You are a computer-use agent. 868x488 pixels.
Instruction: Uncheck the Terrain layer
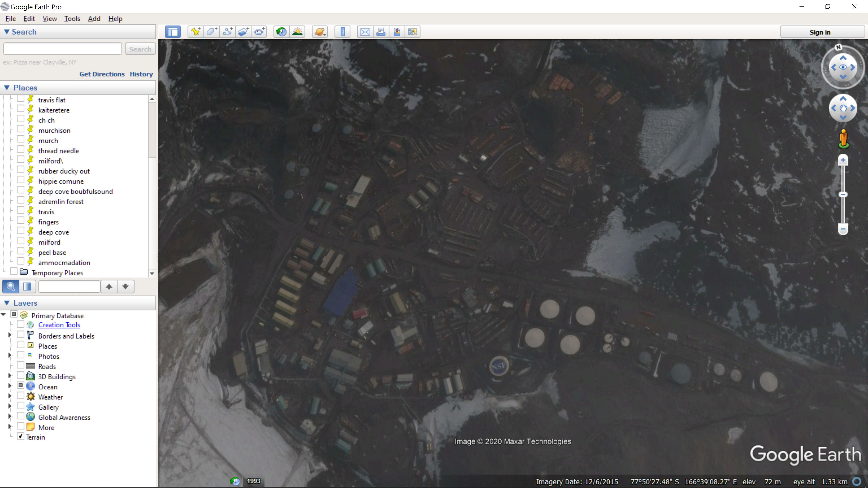click(21, 436)
